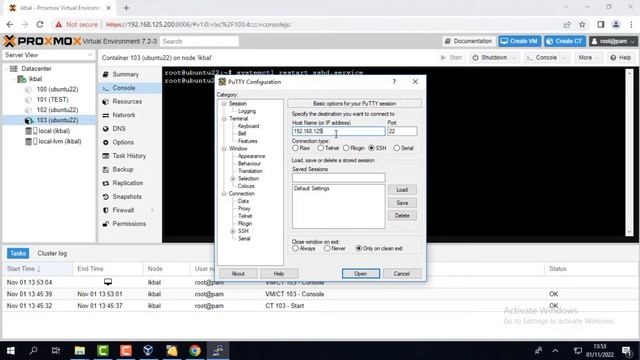Switch to the Tasks tab

coord(18,253)
